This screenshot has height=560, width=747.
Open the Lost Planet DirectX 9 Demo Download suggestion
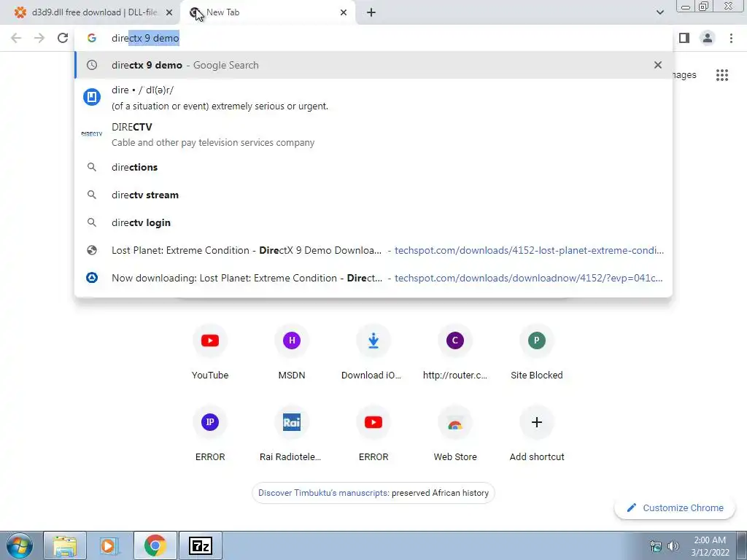tap(373, 250)
